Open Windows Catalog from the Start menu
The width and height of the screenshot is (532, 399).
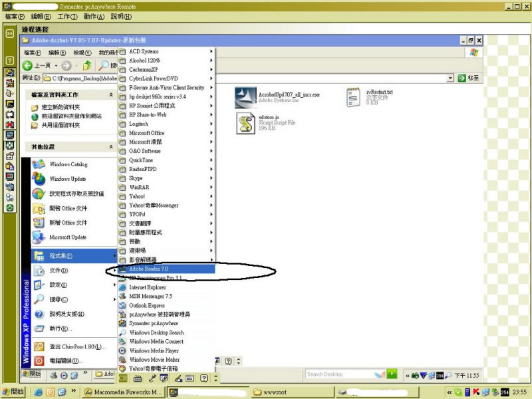[68, 164]
